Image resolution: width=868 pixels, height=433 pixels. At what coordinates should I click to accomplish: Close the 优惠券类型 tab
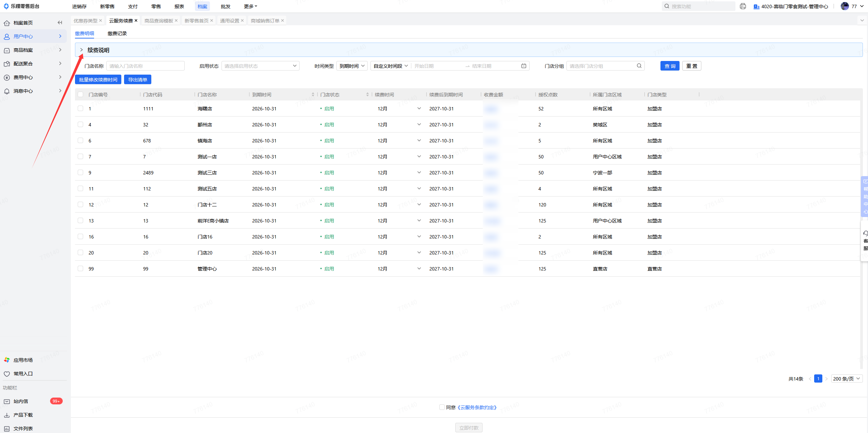point(101,20)
